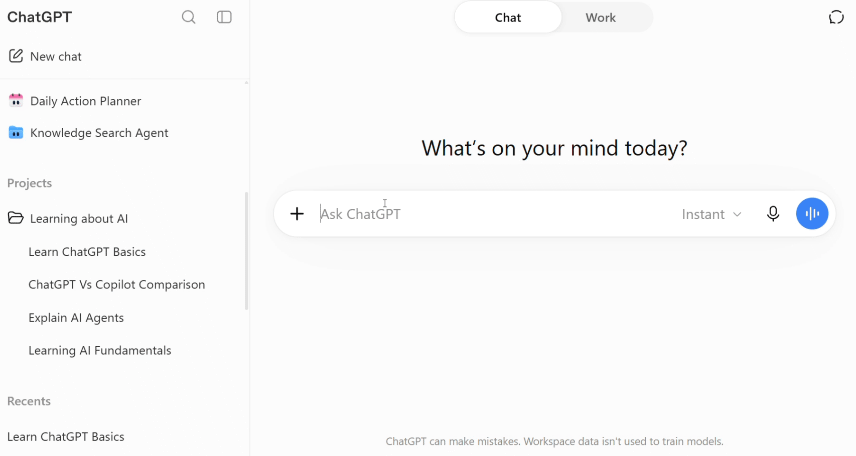856x456 pixels.
Task: Switch to the Chat tab
Action: coord(508,17)
